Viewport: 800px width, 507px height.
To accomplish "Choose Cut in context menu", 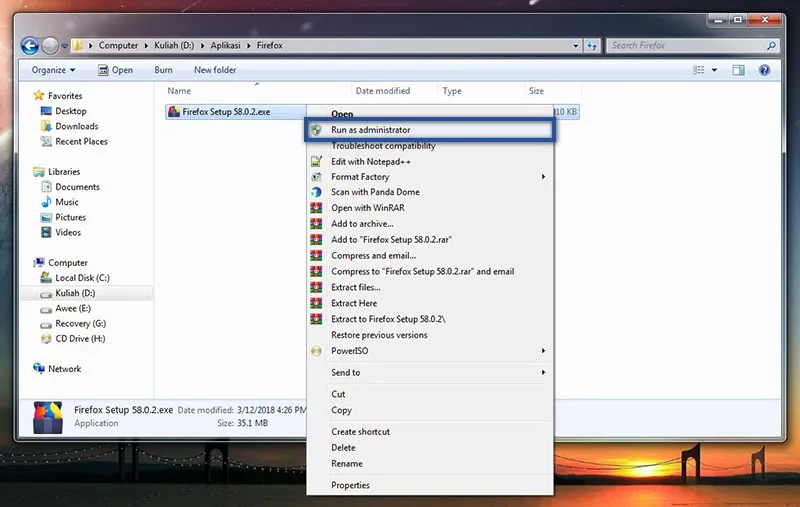I will point(430,394).
